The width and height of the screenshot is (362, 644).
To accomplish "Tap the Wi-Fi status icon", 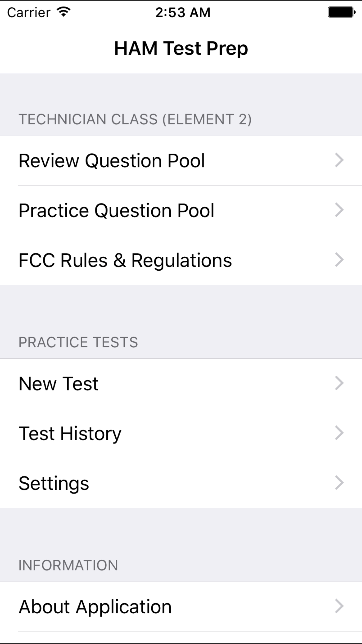I will [x=64, y=12].
